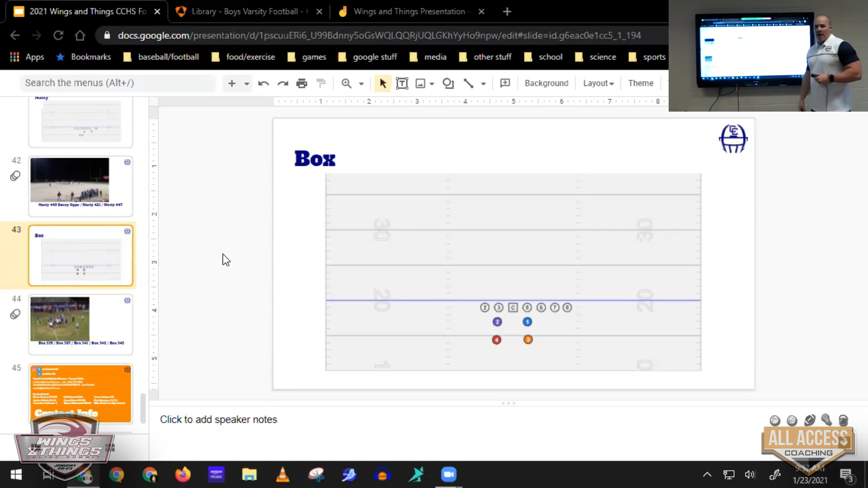Select slide 44 thumbnail with Box clips
The height and width of the screenshot is (488, 868).
[x=80, y=324]
